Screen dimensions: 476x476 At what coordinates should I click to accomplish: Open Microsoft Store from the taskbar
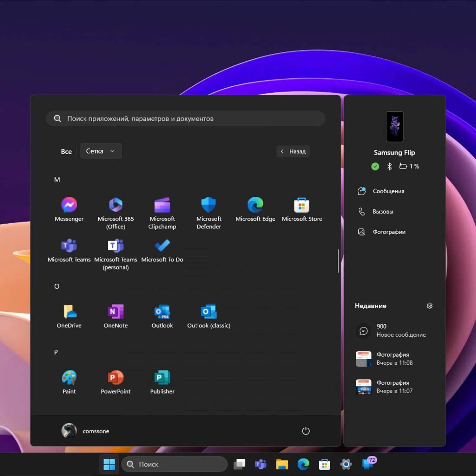coord(324,464)
